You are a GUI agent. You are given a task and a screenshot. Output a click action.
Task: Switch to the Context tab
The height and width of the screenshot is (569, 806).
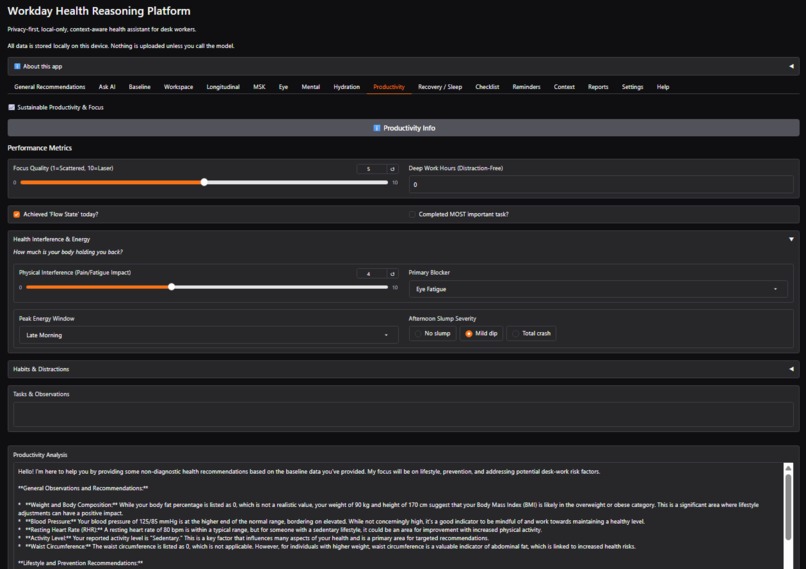pos(564,87)
